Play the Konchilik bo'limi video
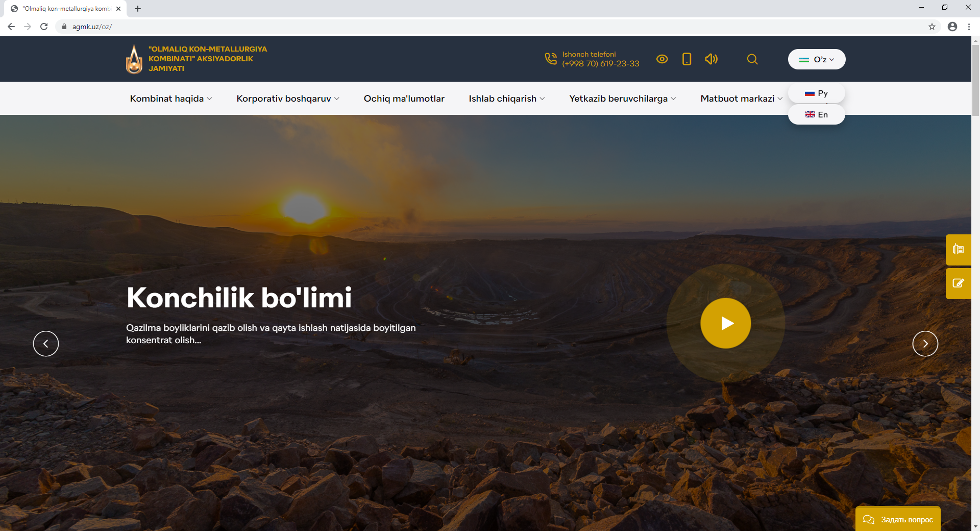This screenshot has width=980, height=531. click(x=725, y=323)
